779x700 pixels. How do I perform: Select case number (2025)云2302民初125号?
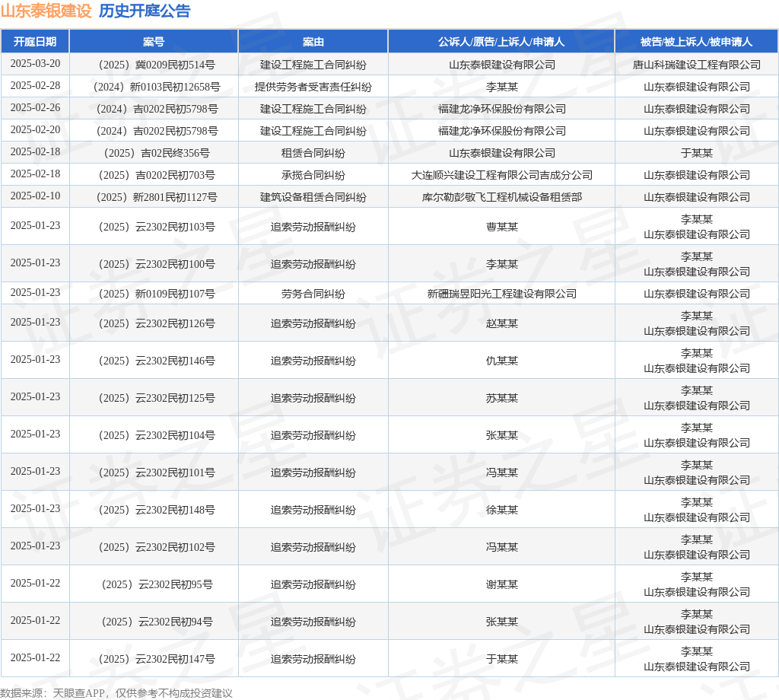157,398
